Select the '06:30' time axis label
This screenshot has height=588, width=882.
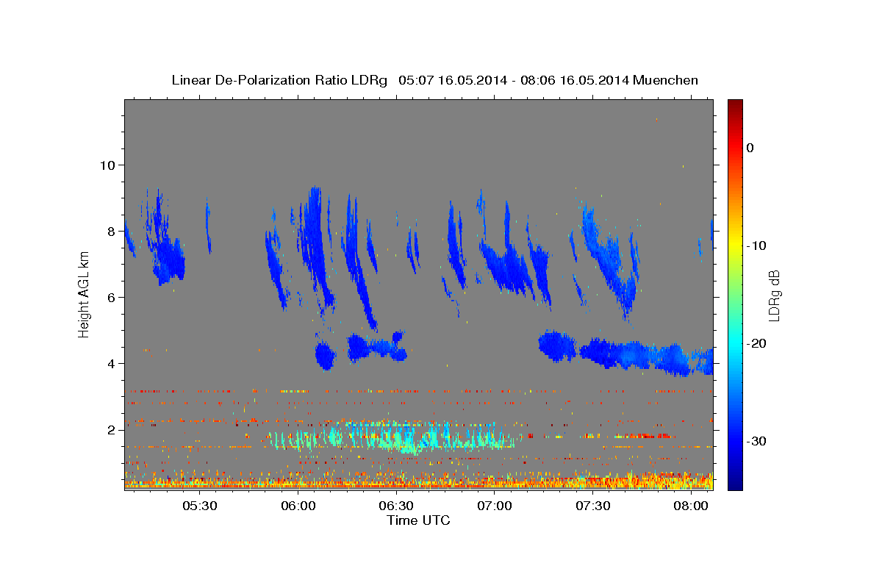(396, 506)
